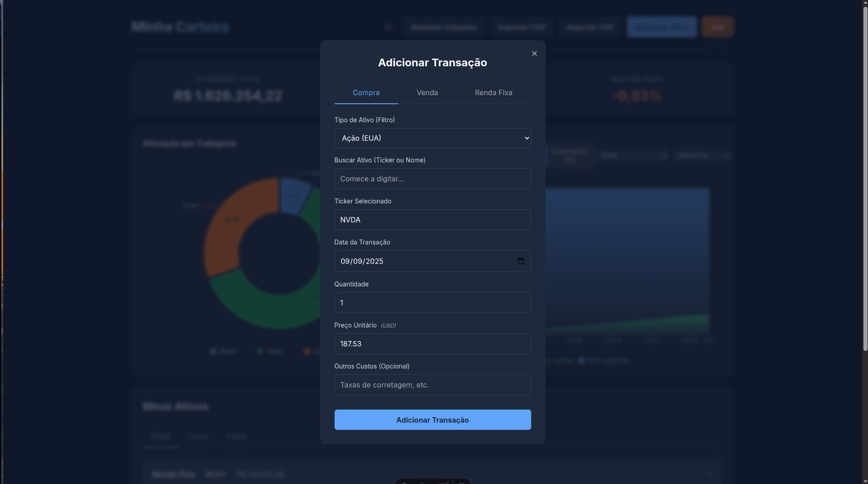Click the small icon left of Atualizar Cotações
This screenshot has width=868, height=484.
point(388,27)
